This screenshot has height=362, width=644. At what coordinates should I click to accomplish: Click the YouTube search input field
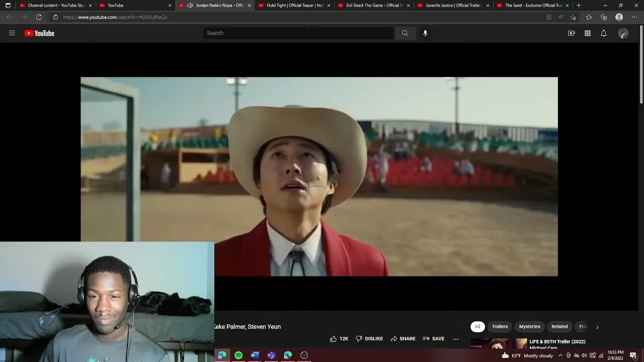299,33
